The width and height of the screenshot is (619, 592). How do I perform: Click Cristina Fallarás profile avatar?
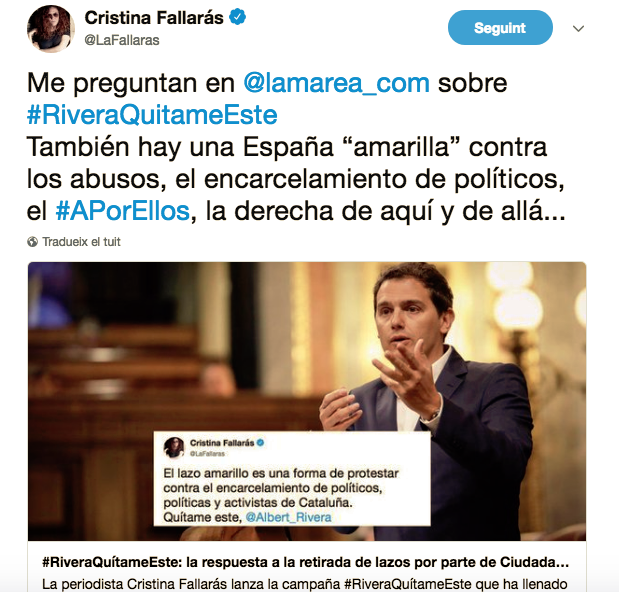pos(51,28)
